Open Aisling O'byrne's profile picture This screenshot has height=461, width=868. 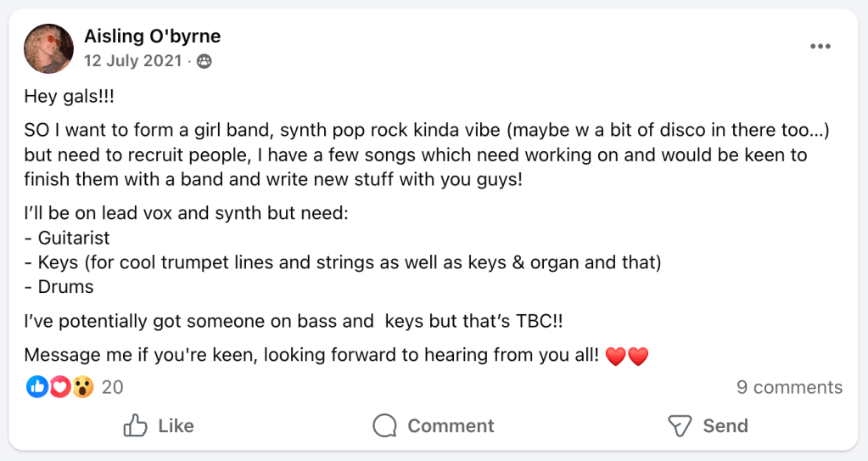[48, 48]
